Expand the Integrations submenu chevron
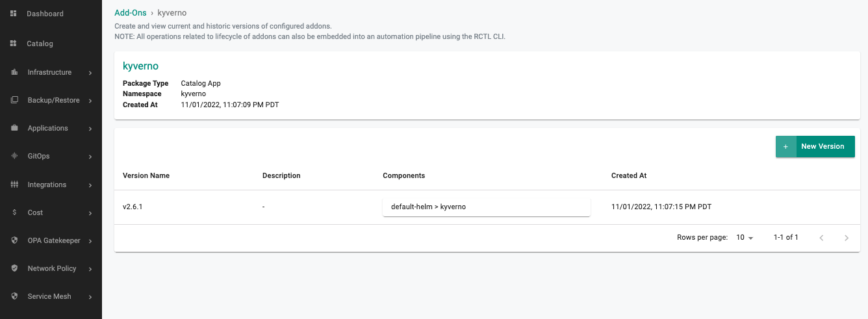The image size is (868, 319). (90, 185)
